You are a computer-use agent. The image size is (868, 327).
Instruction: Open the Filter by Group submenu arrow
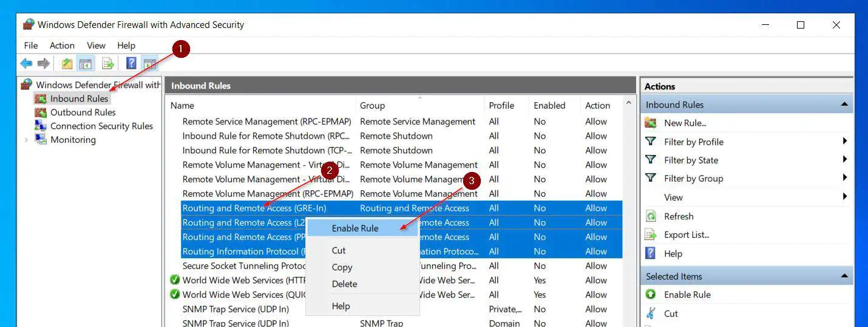point(844,178)
